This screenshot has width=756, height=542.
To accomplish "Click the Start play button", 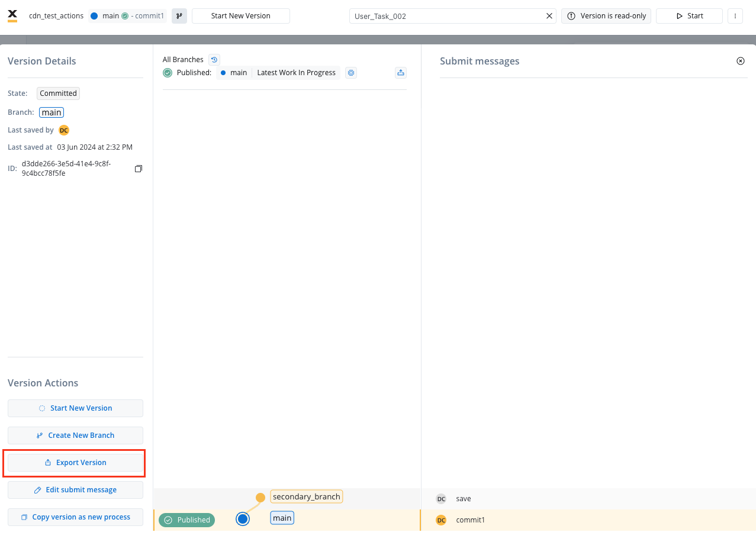I will coord(689,16).
